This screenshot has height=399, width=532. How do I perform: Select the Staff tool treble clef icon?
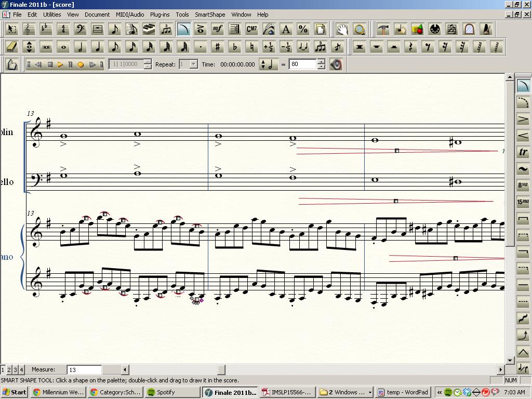coord(29,29)
